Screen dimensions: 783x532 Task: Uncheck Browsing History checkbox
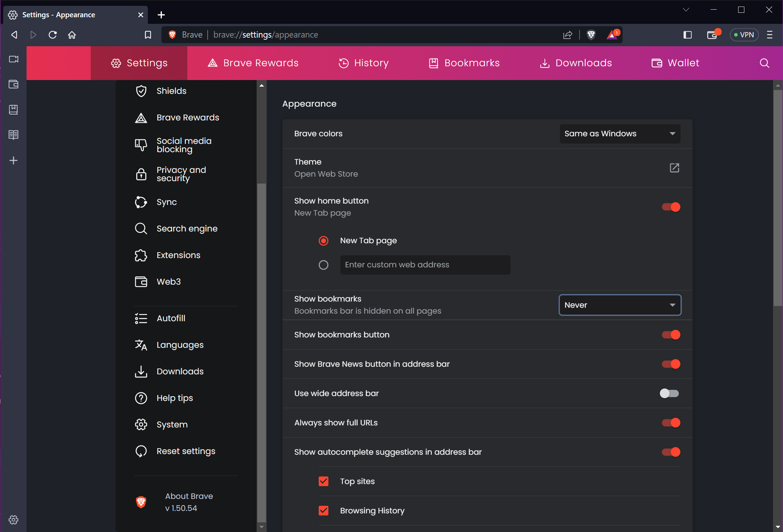coord(323,511)
